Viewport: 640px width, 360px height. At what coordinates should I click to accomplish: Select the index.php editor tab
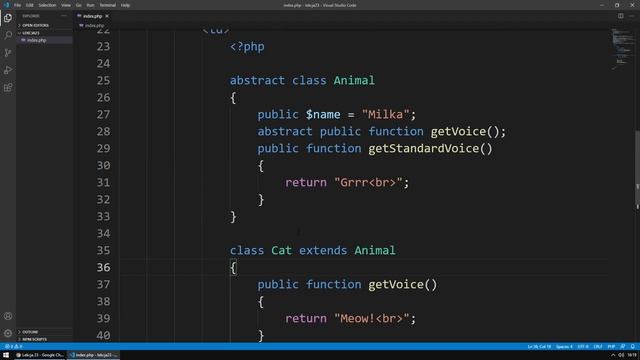coord(93,16)
